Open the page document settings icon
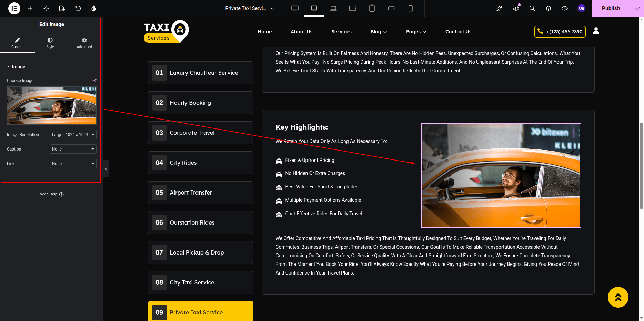Image resolution: width=644 pixels, height=321 pixels. click(x=62, y=8)
